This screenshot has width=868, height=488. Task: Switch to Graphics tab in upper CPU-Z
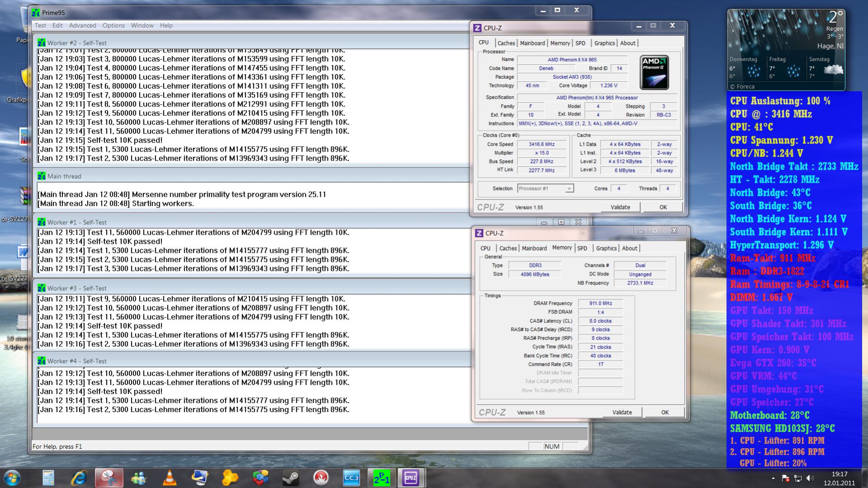coord(604,43)
